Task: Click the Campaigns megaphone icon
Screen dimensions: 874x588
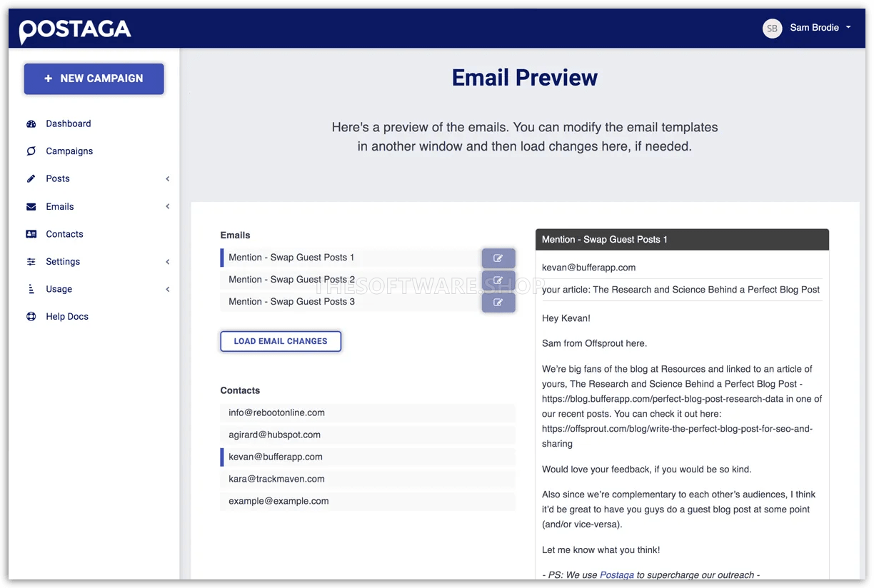Action: point(31,151)
